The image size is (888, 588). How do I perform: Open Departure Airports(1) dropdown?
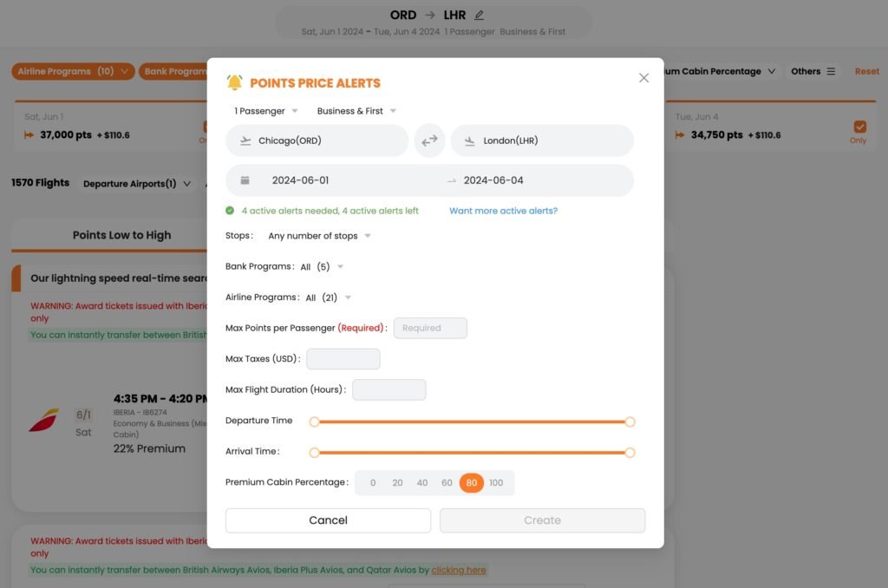[136, 184]
